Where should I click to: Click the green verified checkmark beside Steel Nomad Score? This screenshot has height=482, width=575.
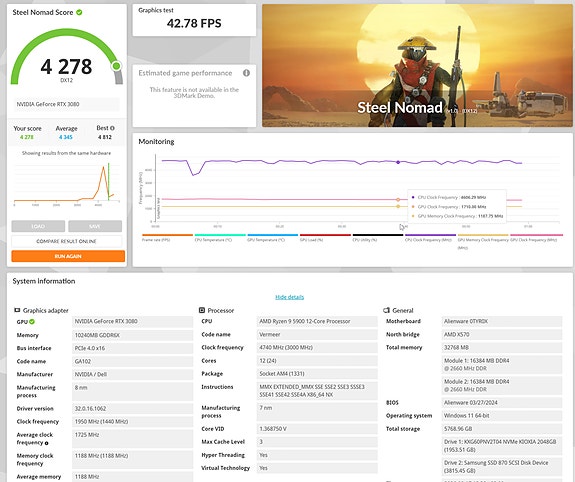[x=79, y=12]
